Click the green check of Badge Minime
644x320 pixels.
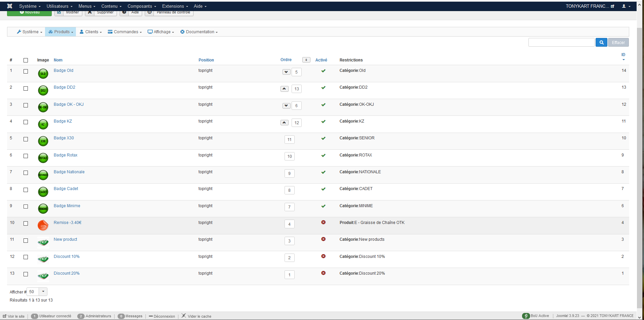pyautogui.click(x=323, y=206)
